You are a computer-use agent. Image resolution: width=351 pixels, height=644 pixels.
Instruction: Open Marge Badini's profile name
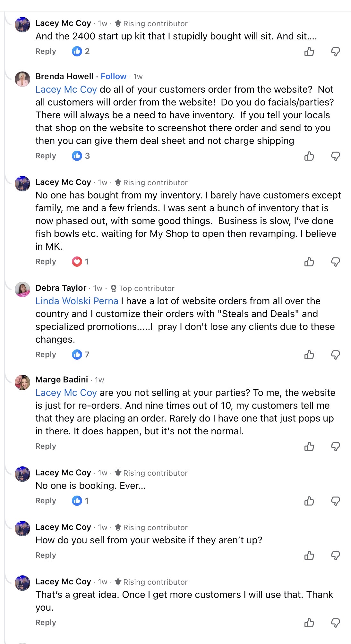62,380
